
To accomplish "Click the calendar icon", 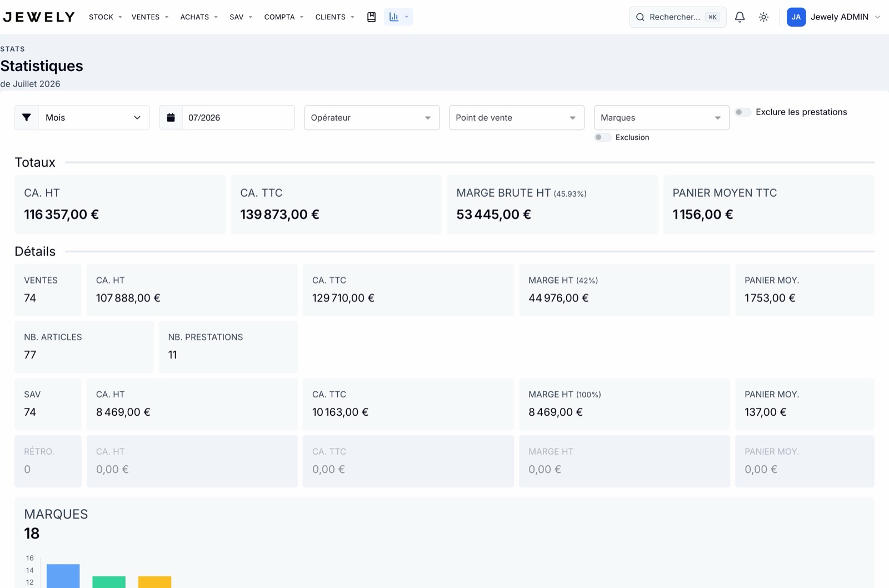I will (171, 117).
